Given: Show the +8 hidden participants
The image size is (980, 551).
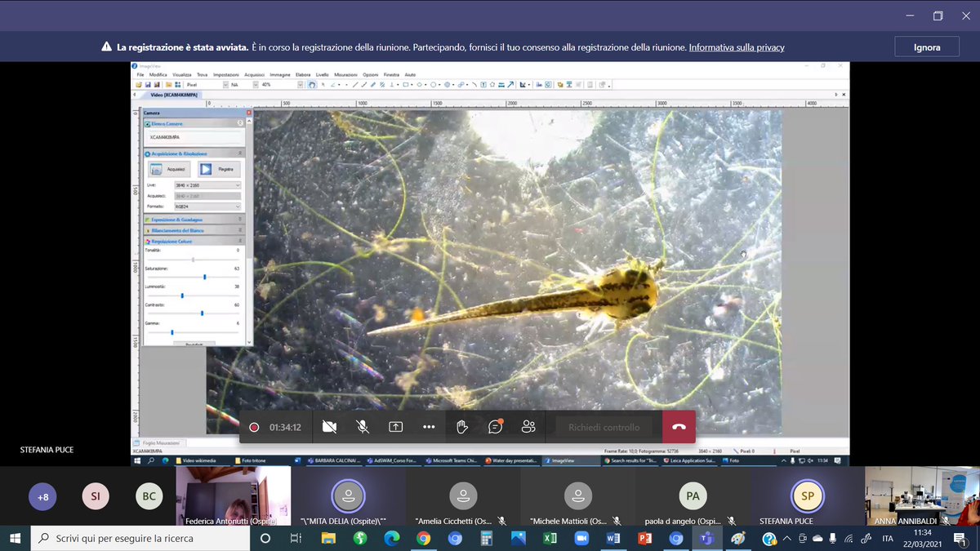Looking at the screenshot, I should pyautogui.click(x=42, y=496).
